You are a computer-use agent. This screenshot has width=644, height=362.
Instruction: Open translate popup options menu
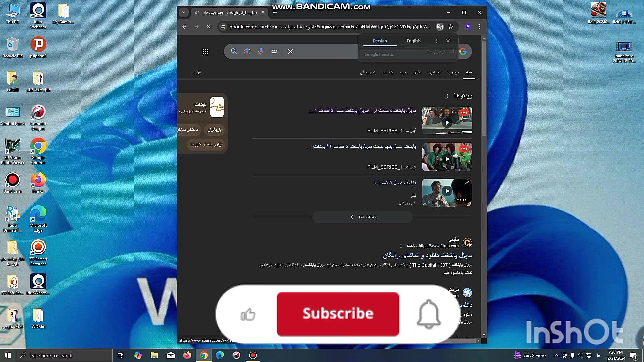coord(437,41)
